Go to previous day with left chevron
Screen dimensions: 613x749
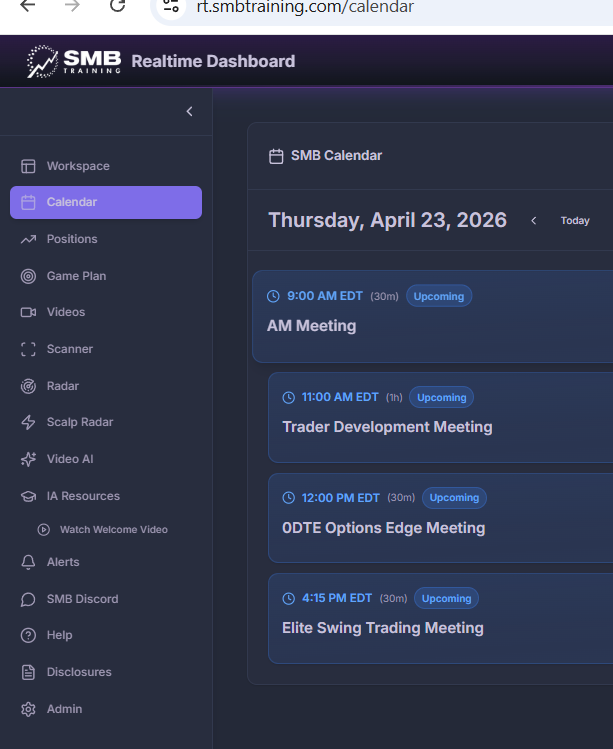click(x=534, y=220)
